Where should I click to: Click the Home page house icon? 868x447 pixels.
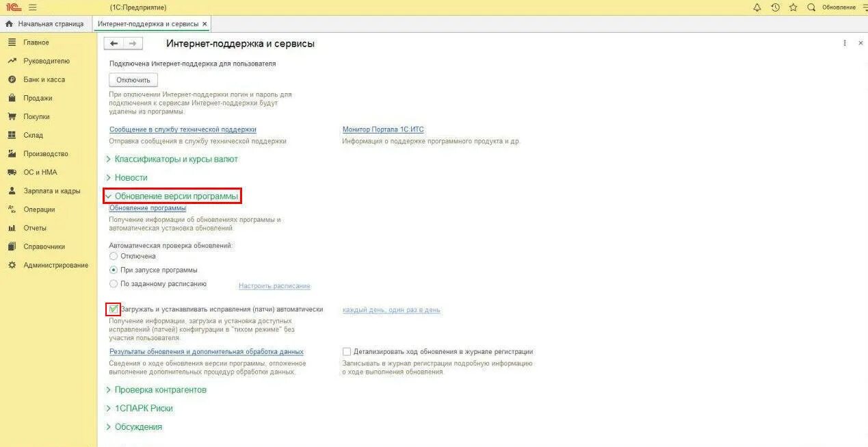9,24
